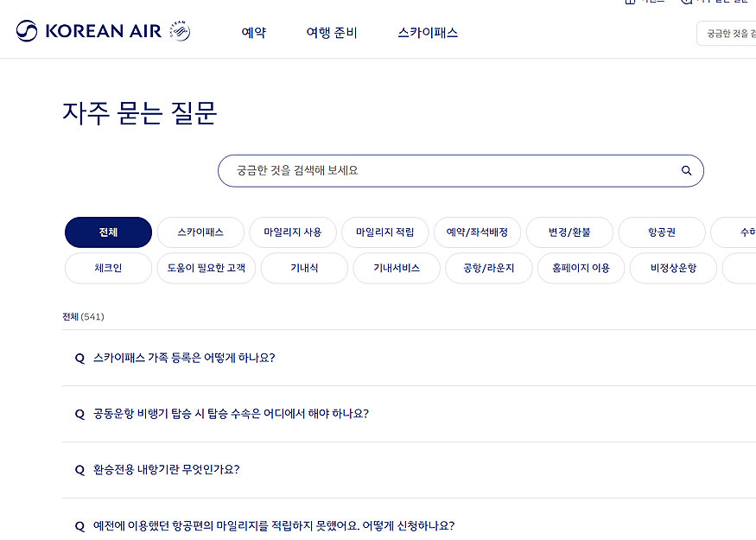Click the magnifier icon in the search bar
The height and width of the screenshot is (540, 756).
tap(686, 171)
